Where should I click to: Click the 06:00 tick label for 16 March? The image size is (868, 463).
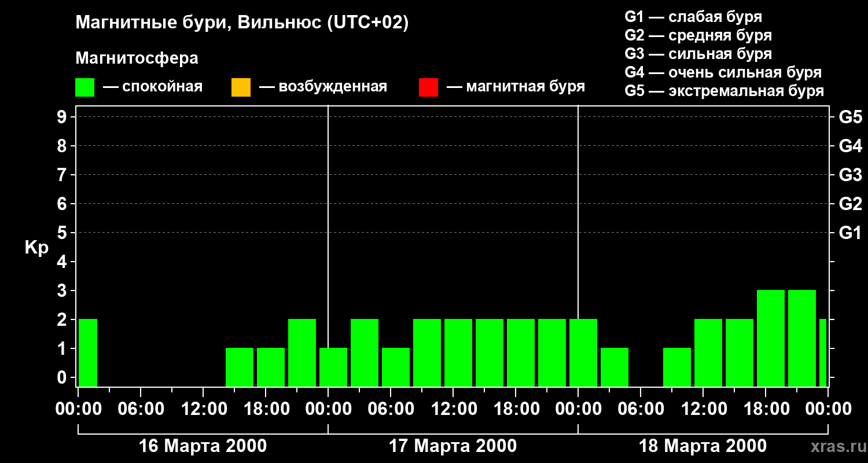point(141,409)
